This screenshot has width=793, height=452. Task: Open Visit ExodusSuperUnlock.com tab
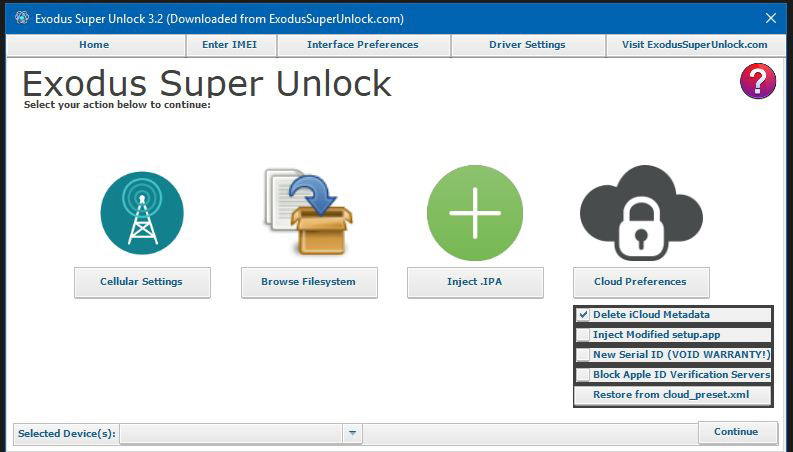(x=695, y=45)
